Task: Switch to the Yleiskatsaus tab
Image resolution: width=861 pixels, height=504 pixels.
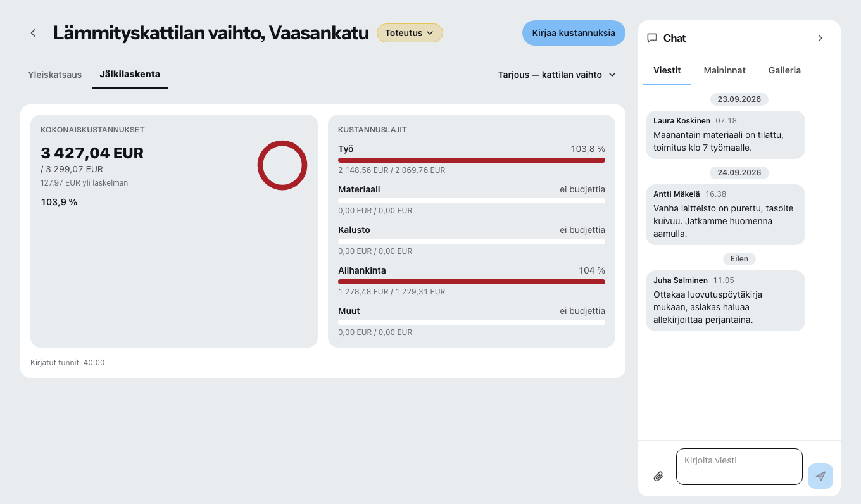Action: [x=55, y=75]
